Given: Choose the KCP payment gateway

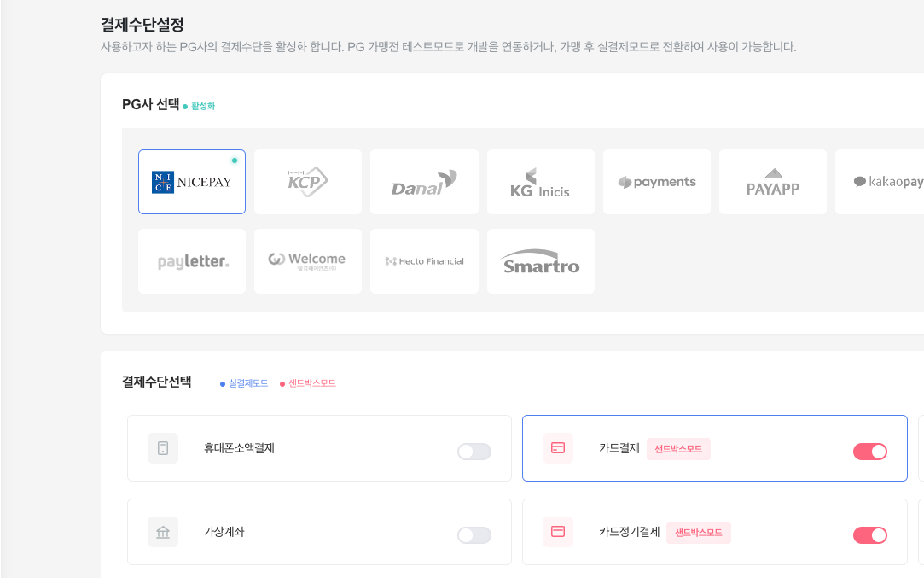Looking at the screenshot, I should (x=308, y=182).
